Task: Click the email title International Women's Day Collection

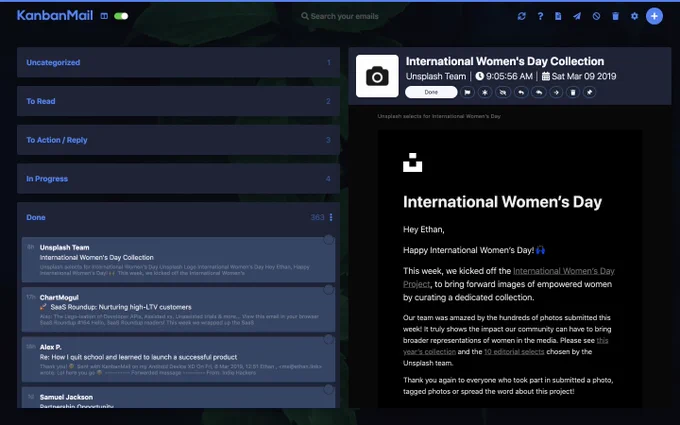Action: point(505,61)
